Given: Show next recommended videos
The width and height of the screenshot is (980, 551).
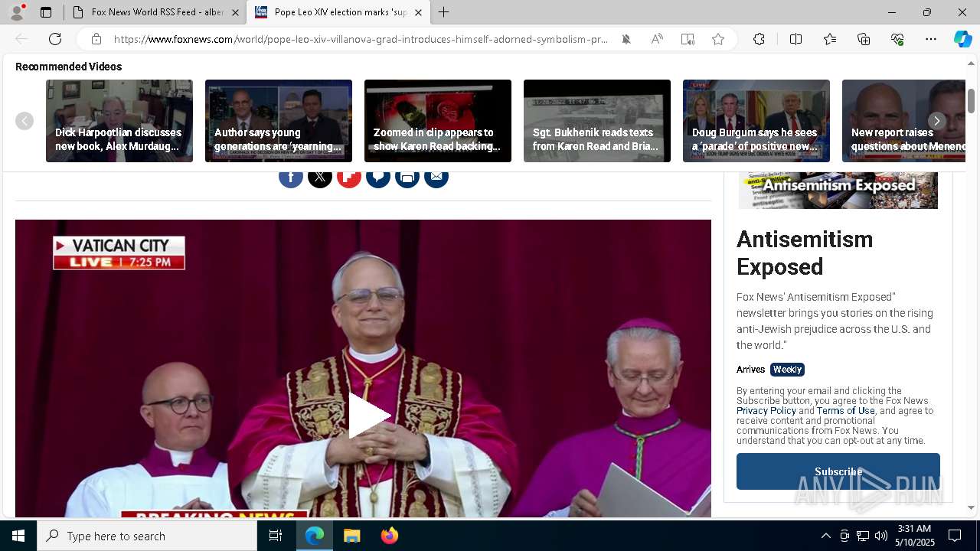Looking at the screenshot, I should (936, 121).
